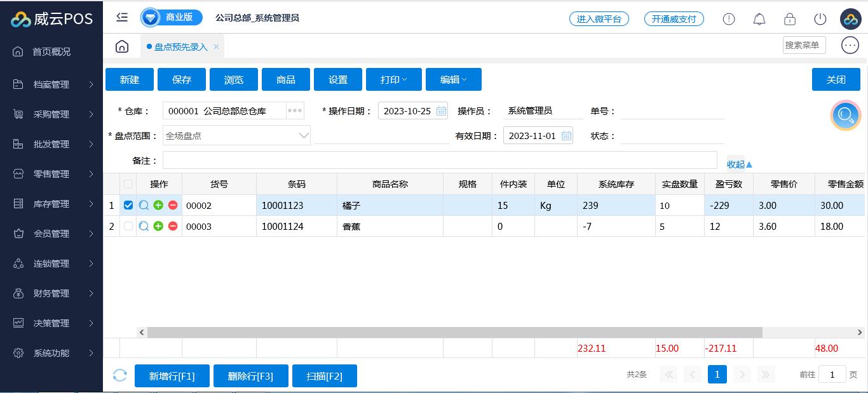Open calendar picker for 操作日期
This screenshot has height=393, width=868.
pos(441,111)
